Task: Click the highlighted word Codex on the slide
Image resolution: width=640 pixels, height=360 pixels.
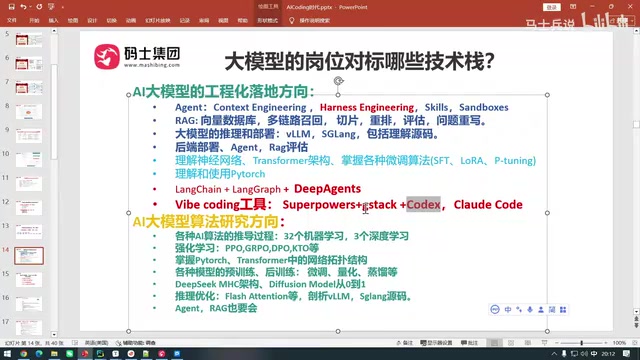Action: (423, 204)
